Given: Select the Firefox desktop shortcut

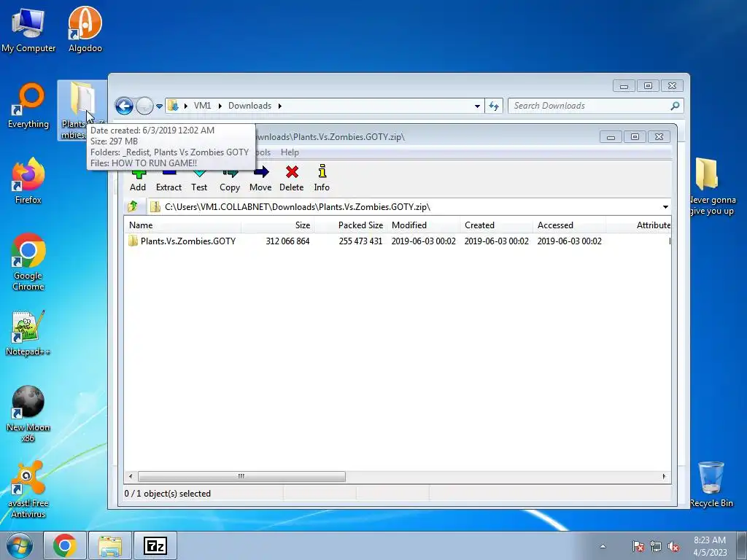Looking at the screenshot, I should coord(28,181).
